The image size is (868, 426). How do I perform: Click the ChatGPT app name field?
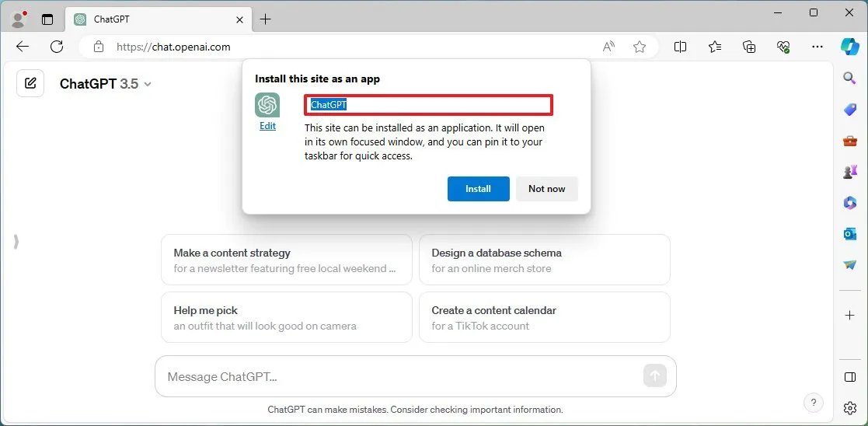click(428, 105)
